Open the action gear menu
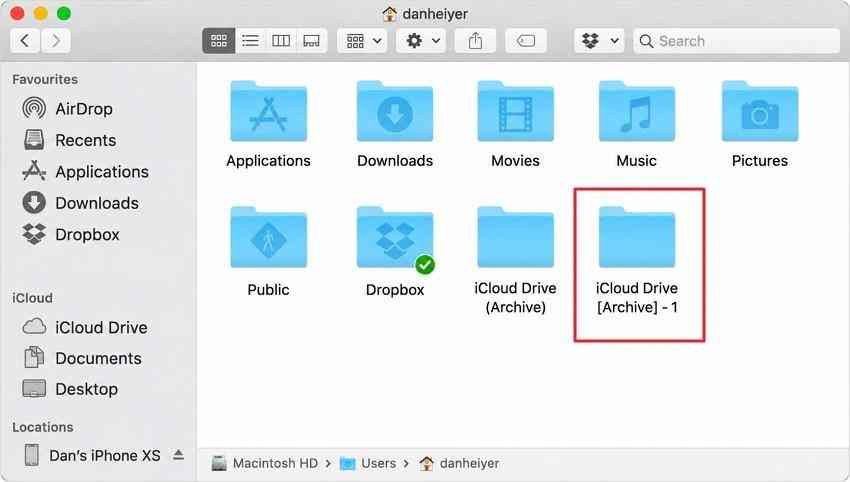This screenshot has width=850, height=482. (421, 41)
